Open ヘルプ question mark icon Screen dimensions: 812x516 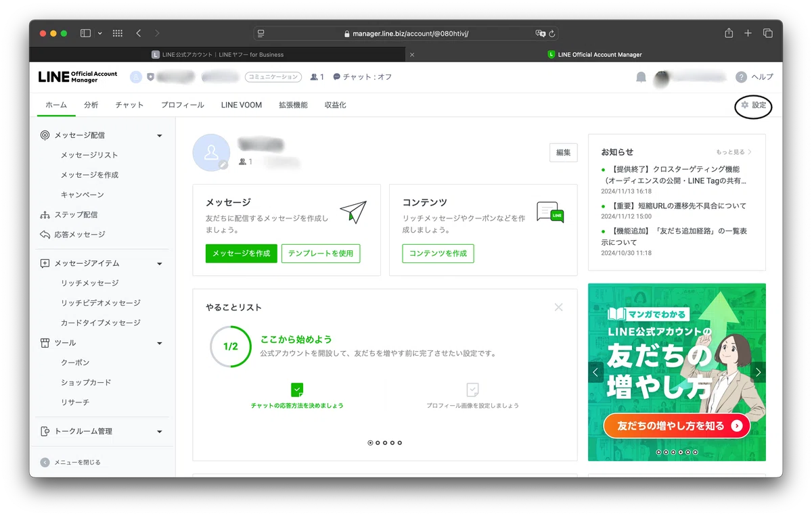click(742, 77)
